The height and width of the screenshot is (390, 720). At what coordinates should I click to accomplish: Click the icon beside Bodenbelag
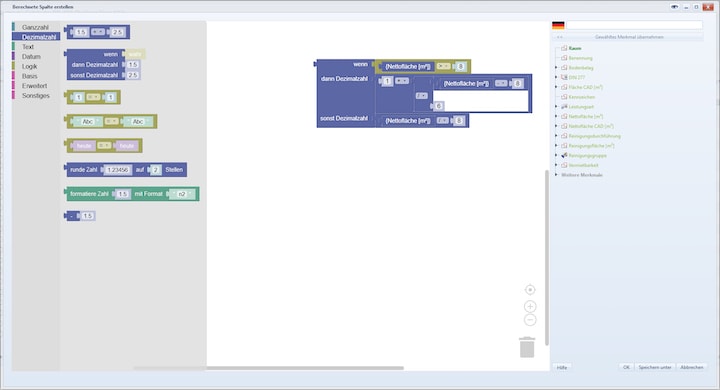[564, 68]
